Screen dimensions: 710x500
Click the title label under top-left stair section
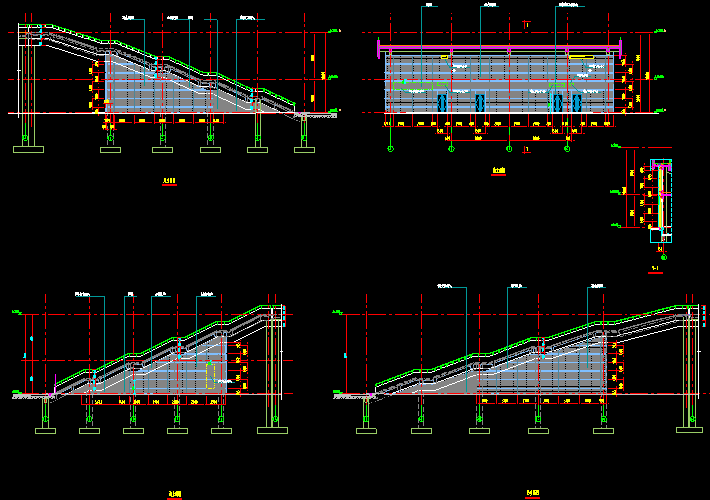[169, 181]
